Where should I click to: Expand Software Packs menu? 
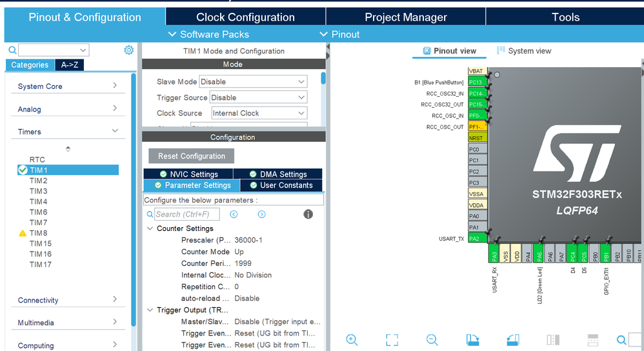click(x=208, y=34)
